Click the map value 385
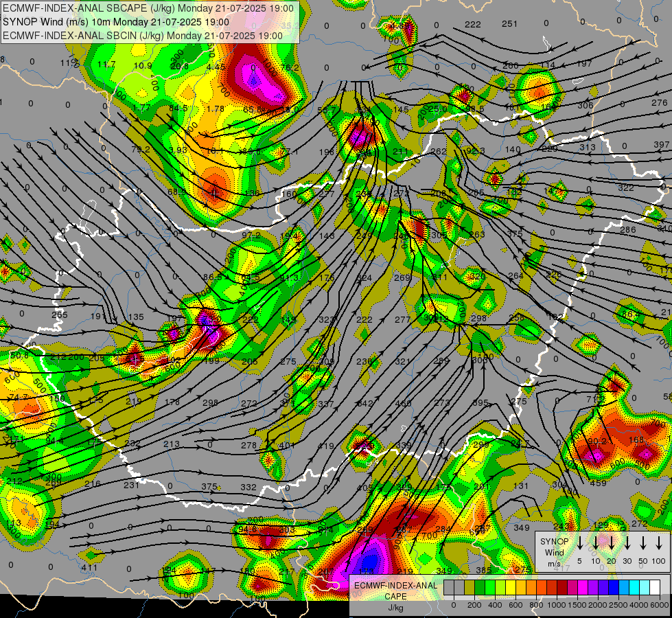The width and height of the screenshot is (672, 618). click(484, 571)
